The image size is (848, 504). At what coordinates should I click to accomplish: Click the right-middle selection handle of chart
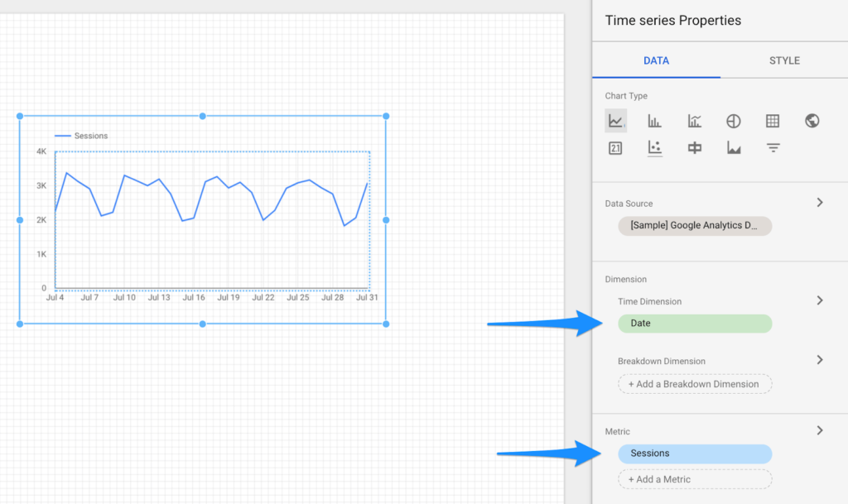[x=386, y=220]
